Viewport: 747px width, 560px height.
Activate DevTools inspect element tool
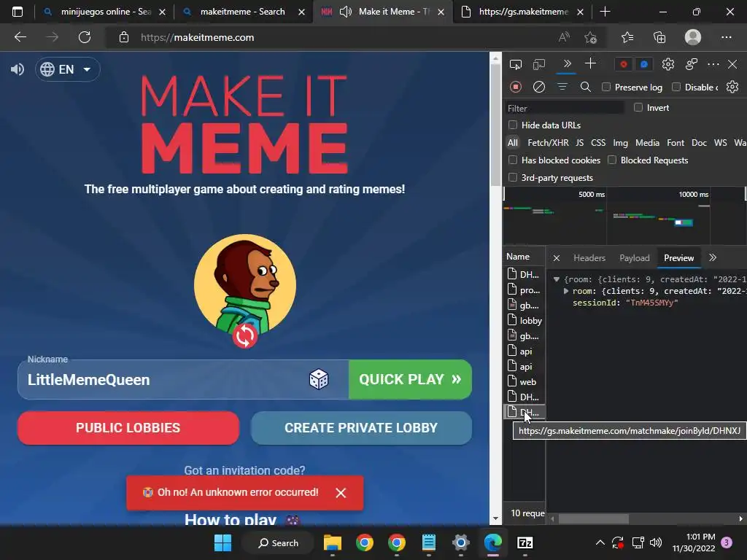click(x=516, y=64)
